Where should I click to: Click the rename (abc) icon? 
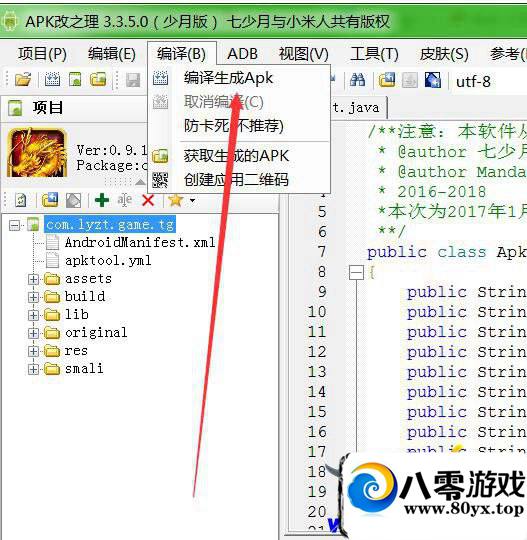[x=124, y=200]
